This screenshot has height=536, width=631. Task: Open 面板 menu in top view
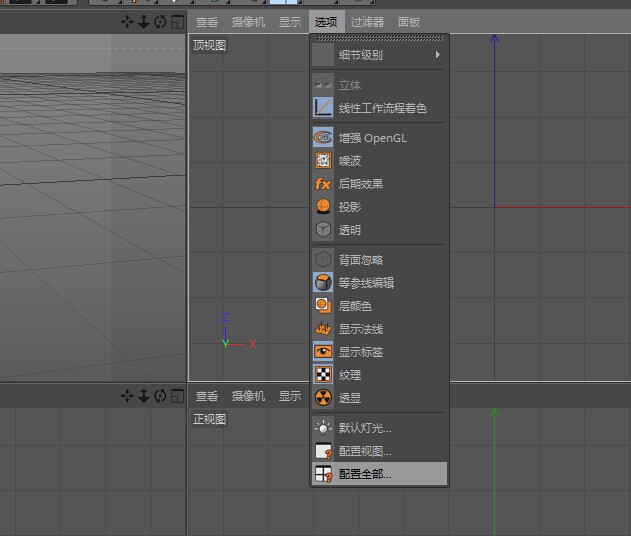coord(409,22)
